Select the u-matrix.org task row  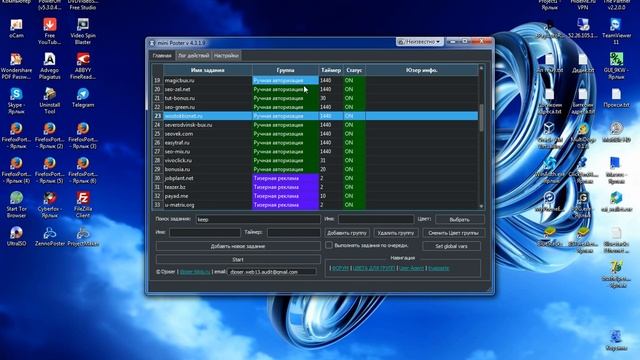click(320, 205)
